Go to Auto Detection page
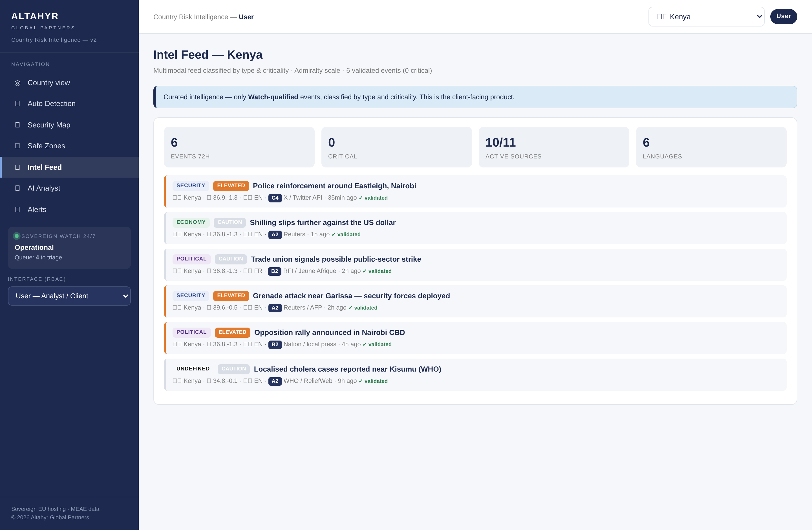The image size is (812, 530). [69, 104]
